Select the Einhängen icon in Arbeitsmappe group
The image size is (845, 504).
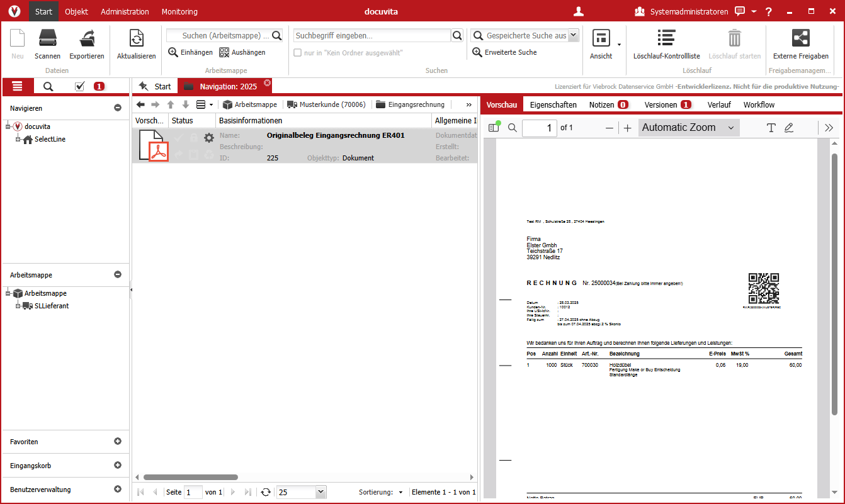[x=171, y=52]
